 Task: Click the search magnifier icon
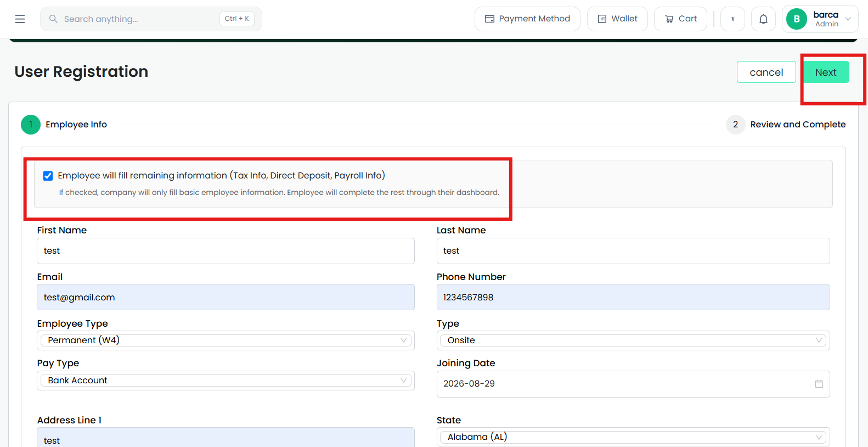[53, 19]
